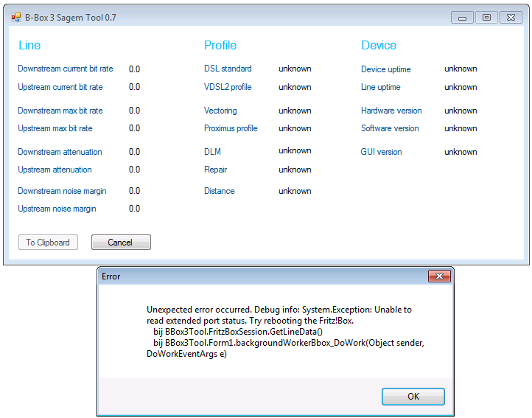Click the Line section heading
Viewport: 532px width, 418px height.
click(29, 46)
